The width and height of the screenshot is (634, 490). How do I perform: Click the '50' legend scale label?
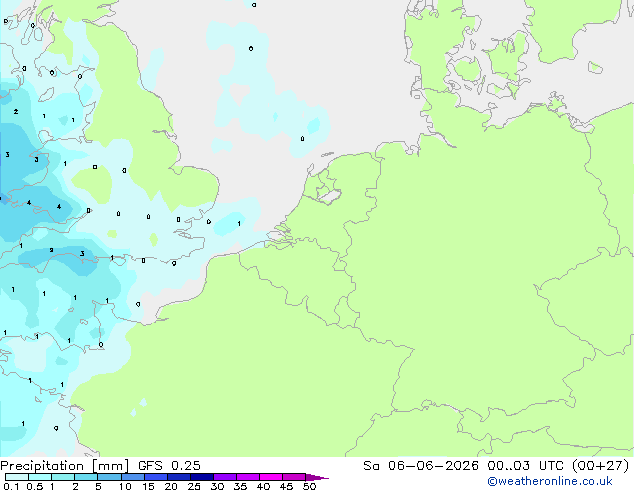coord(309,486)
